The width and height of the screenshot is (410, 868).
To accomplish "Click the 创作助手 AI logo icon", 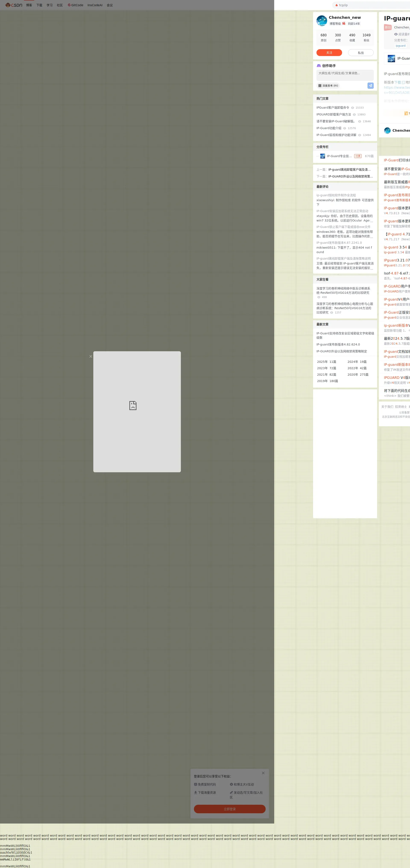I will tap(318, 66).
